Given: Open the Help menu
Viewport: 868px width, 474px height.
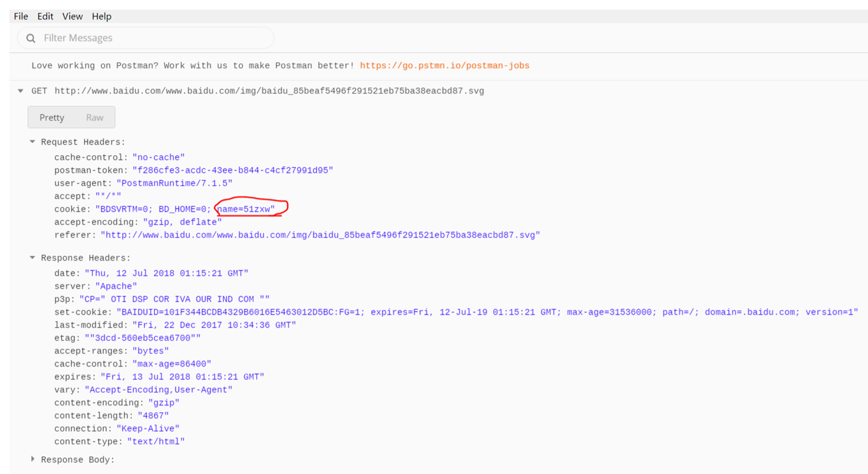Looking at the screenshot, I should point(102,16).
